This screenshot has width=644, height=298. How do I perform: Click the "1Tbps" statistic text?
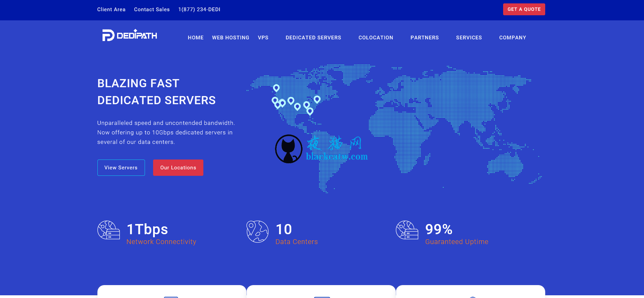click(147, 229)
